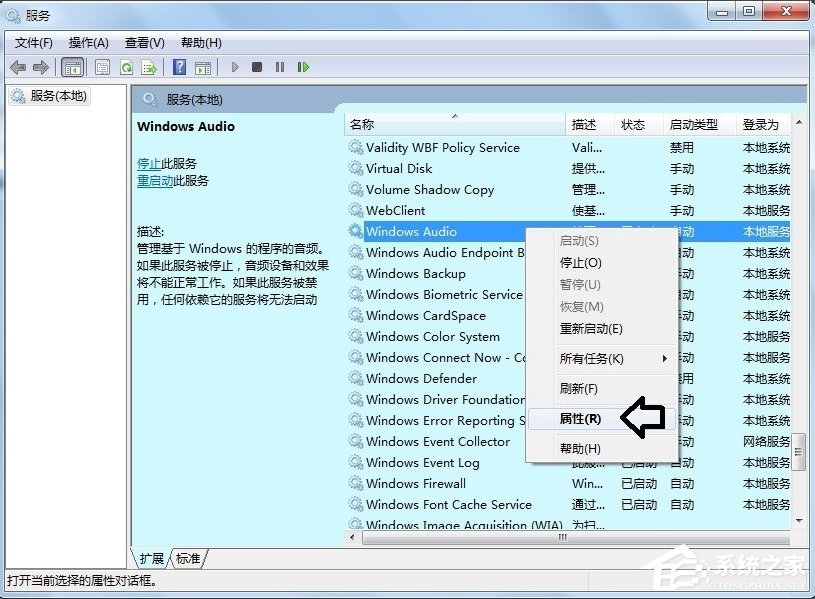Image resolution: width=815 pixels, height=599 pixels.
Task: Restart the service with the restart toolbar icon
Action: coord(305,67)
